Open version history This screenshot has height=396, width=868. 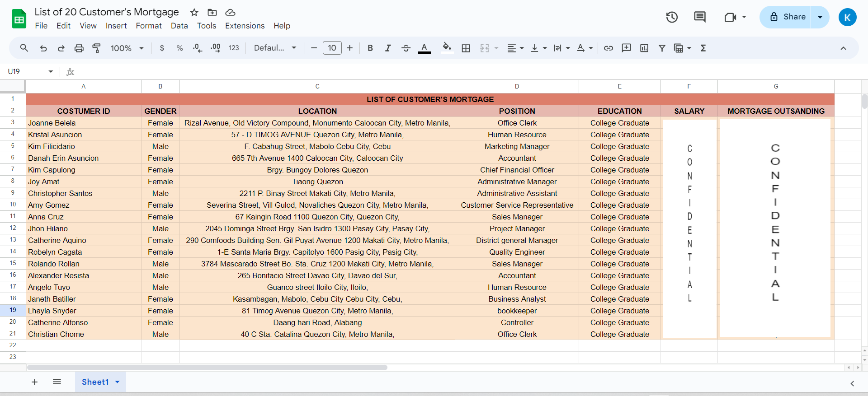pyautogui.click(x=672, y=17)
